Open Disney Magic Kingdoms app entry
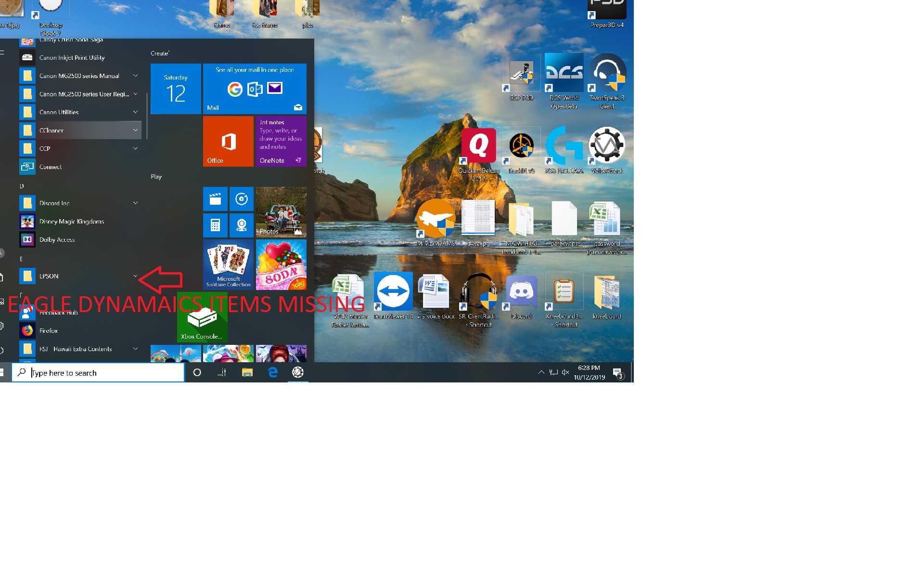 (x=80, y=222)
